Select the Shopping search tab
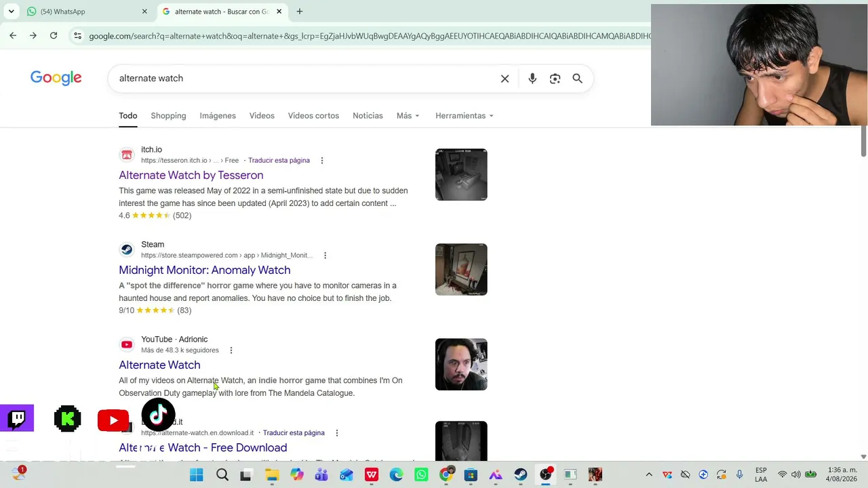Image resolution: width=868 pixels, height=488 pixels. [168, 116]
